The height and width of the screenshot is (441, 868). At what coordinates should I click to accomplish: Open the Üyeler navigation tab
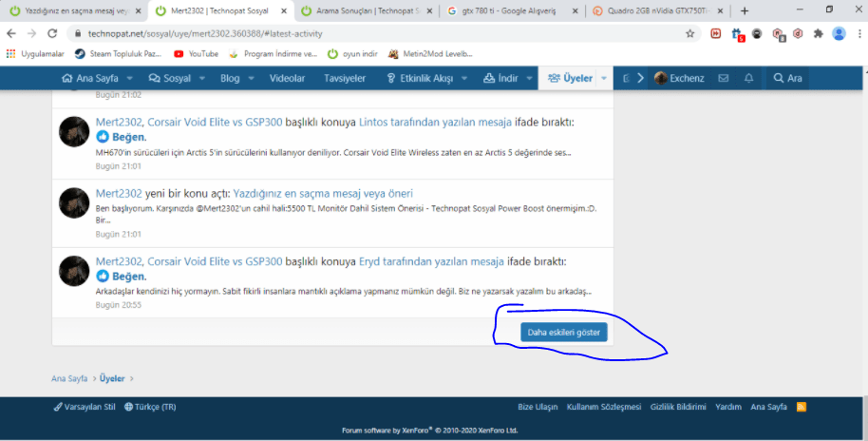(x=570, y=78)
